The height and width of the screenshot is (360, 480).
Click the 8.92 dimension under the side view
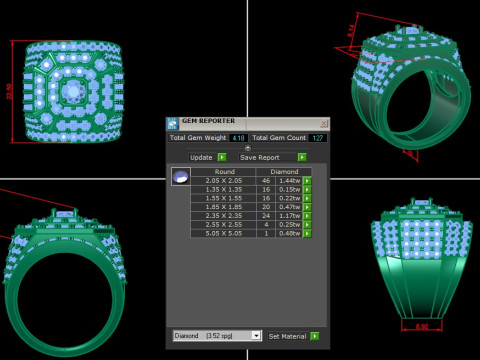(x=422, y=326)
